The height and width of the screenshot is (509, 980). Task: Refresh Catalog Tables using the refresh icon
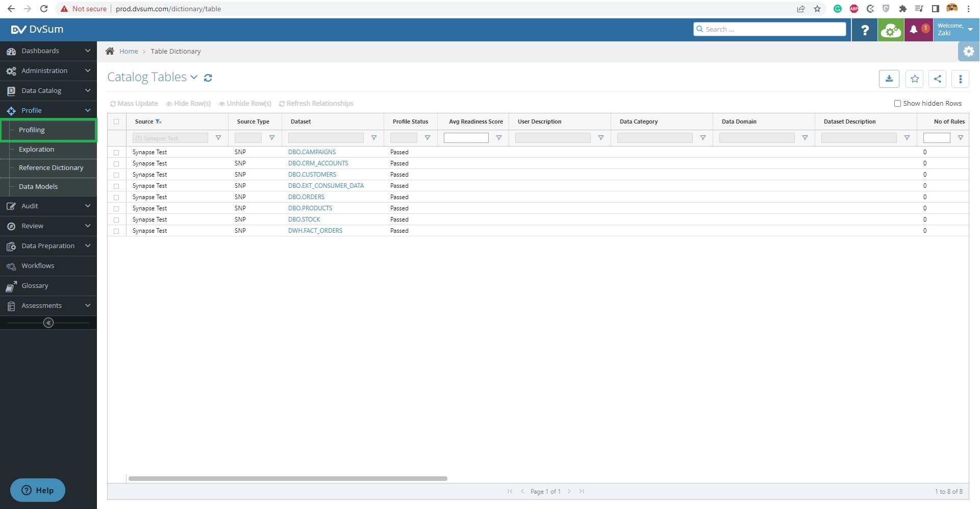point(208,78)
